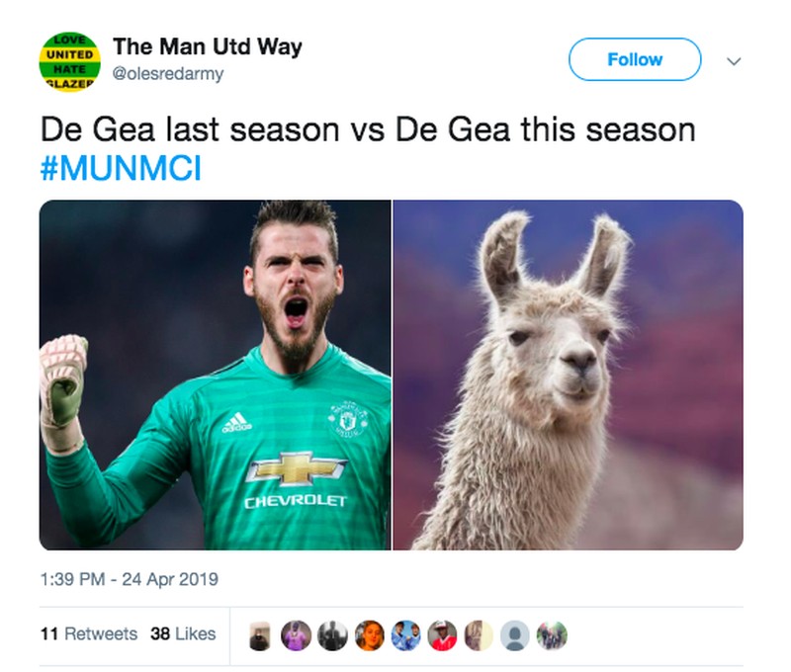The image size is (791, 672).
Task: Open the #MUNMCI hashtag link
Action: click(x=121, y=168)
